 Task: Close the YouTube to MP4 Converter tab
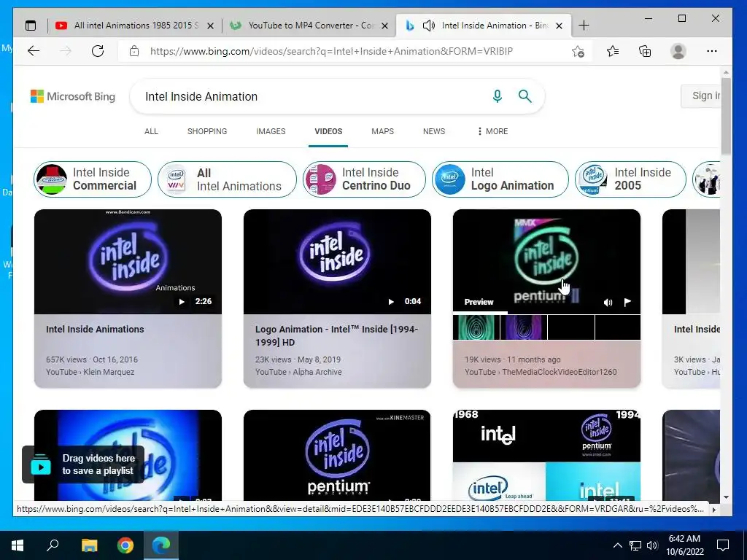click(x=385, y=26)
